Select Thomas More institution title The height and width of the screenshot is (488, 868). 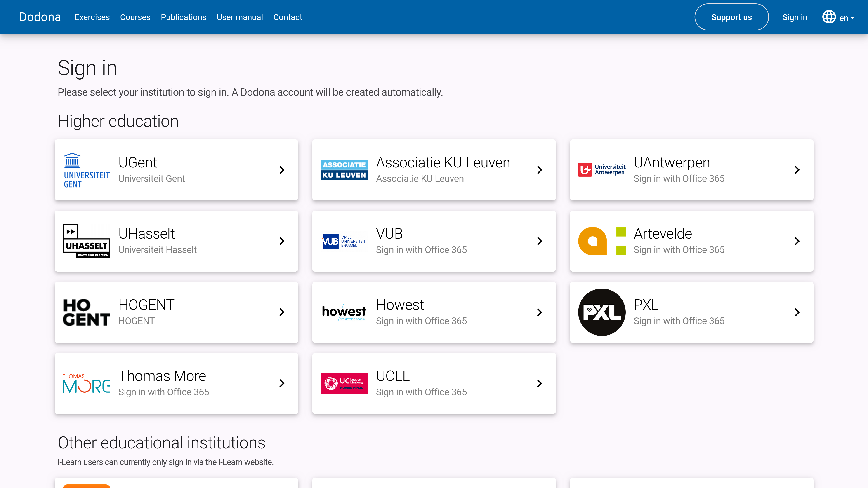pyautogui.click(x=162, y=375)
